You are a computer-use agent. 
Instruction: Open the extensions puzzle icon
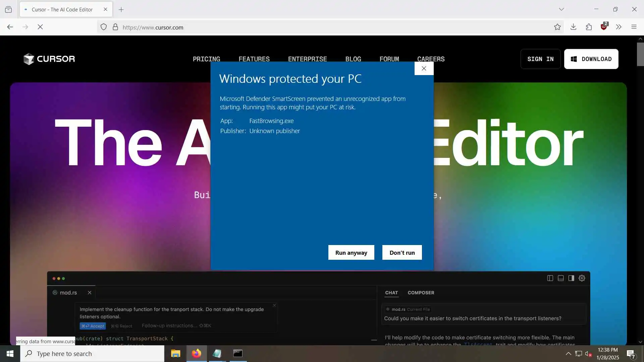[x=589, y=27]
